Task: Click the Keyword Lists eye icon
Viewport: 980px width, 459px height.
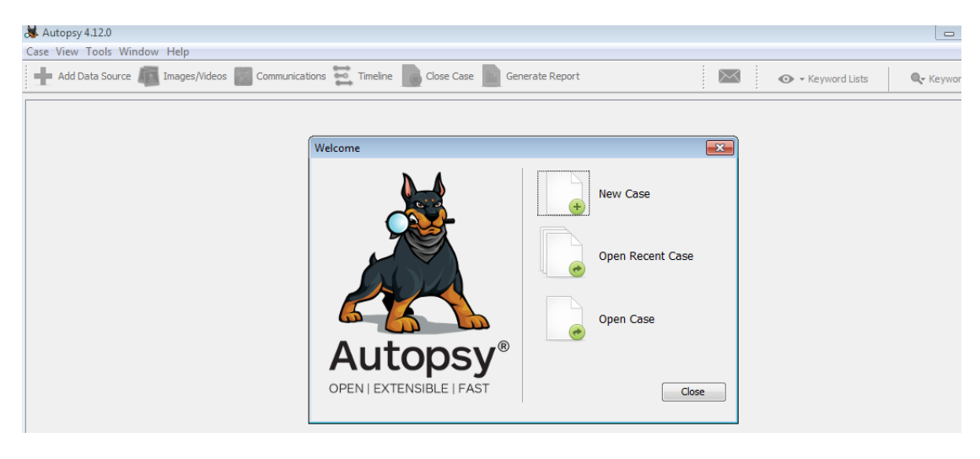Action: tap(786, 78)
